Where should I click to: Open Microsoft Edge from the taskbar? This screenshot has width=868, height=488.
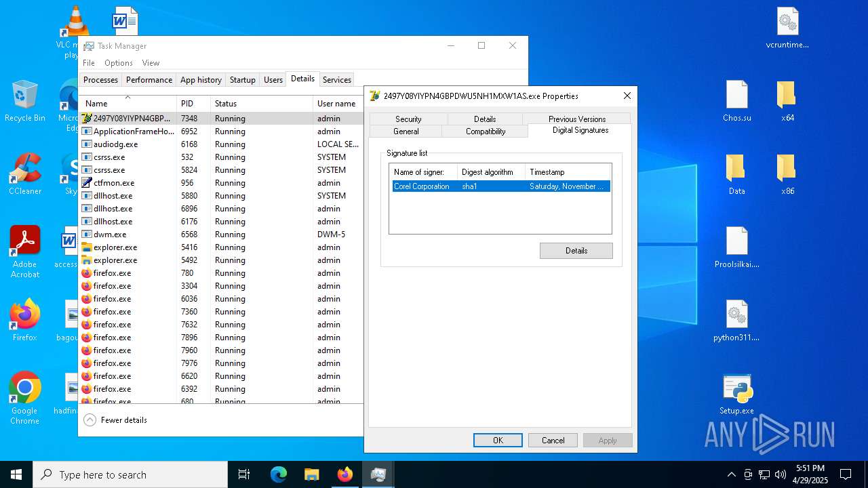tap(279, 474)
